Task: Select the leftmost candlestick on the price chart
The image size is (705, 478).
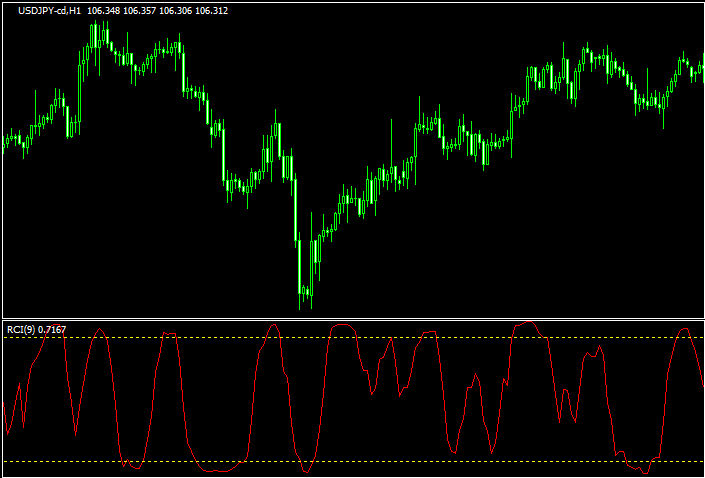Action: [4, 142]
